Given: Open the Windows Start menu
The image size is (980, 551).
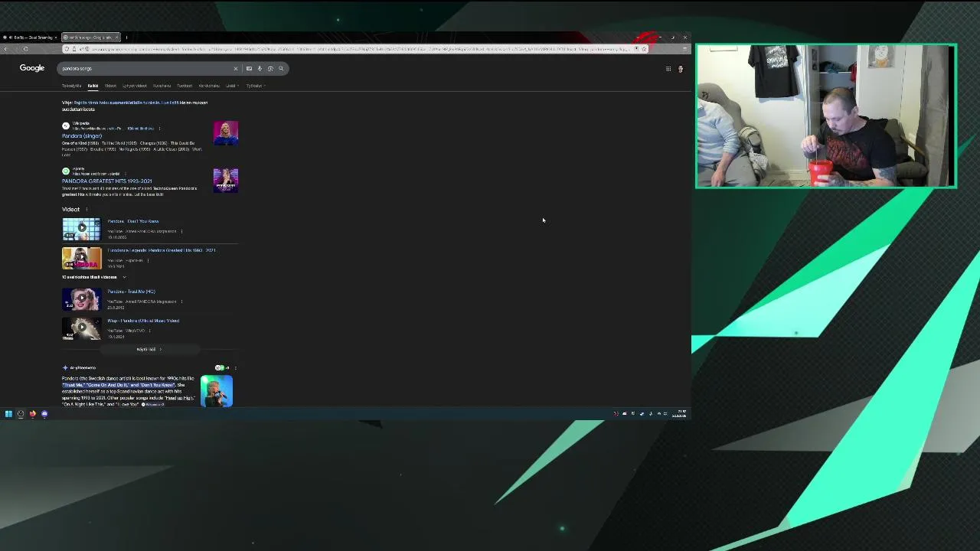Looking at the screenshot, I should (x=8, y=414).
